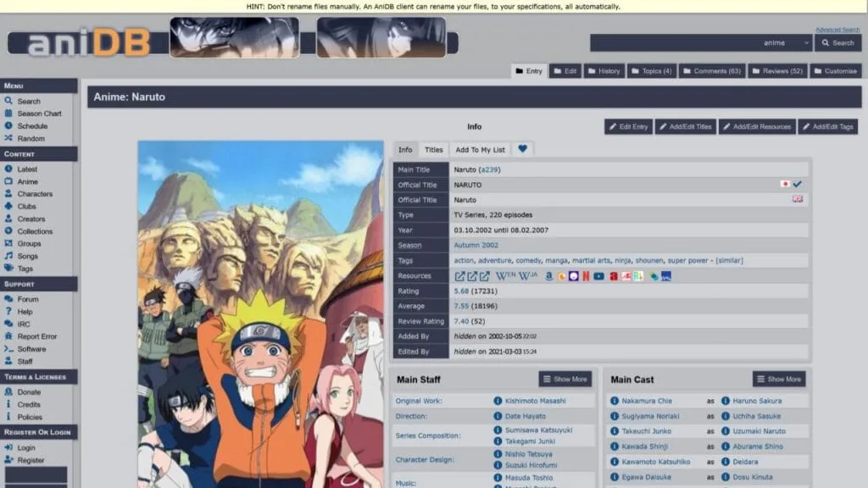Click info icon before Haruno Sakura
Screen dimensions: 868x488
(726, 401)
